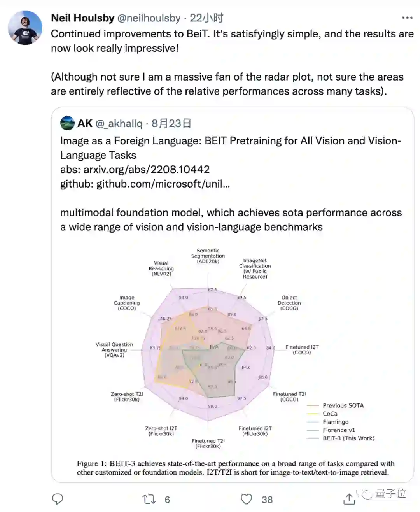The width and height of the screenshot is (420, 512).
Task: Click the 22小时 tweet timestamp
Action: point(206,18)
